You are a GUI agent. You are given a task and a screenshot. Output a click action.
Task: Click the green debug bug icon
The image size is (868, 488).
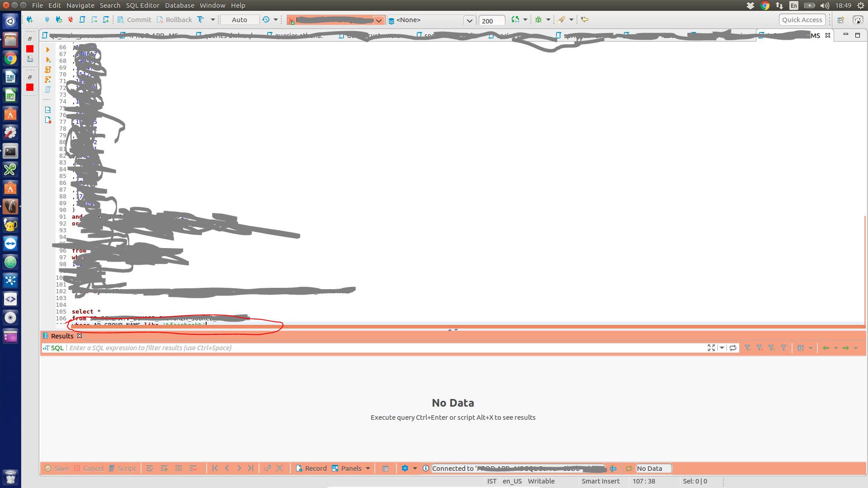[538, 19]
